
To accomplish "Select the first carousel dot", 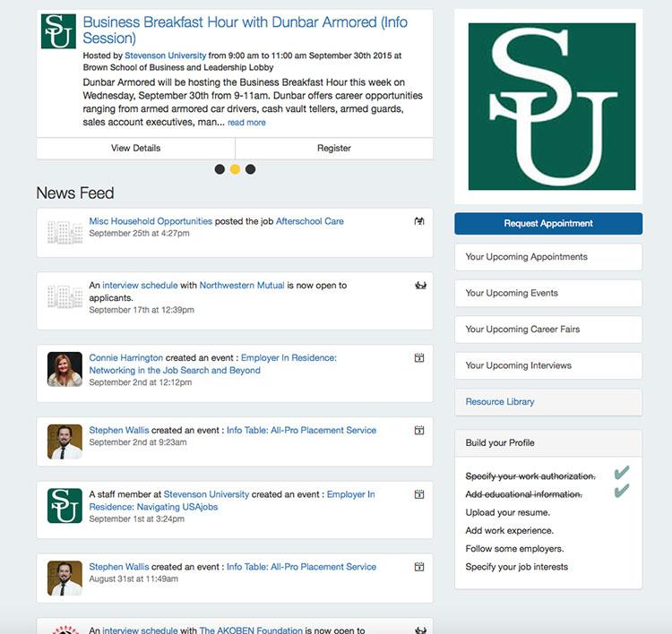I will (x=220, y=169).
